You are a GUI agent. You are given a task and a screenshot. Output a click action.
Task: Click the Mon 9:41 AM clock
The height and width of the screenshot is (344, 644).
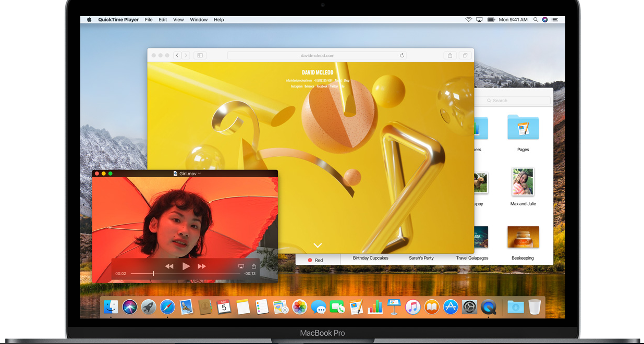click(513, 20)
